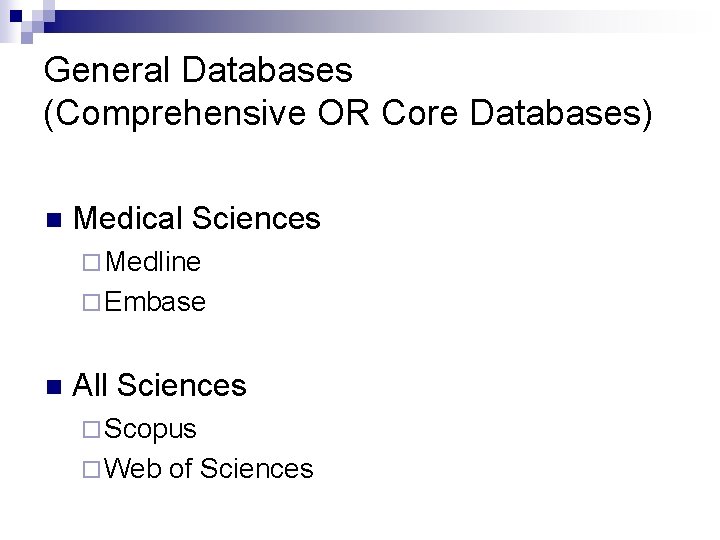Select the "Embase" list item
Viewport: 720px width, 540px height.
click(x=155, y=301)
